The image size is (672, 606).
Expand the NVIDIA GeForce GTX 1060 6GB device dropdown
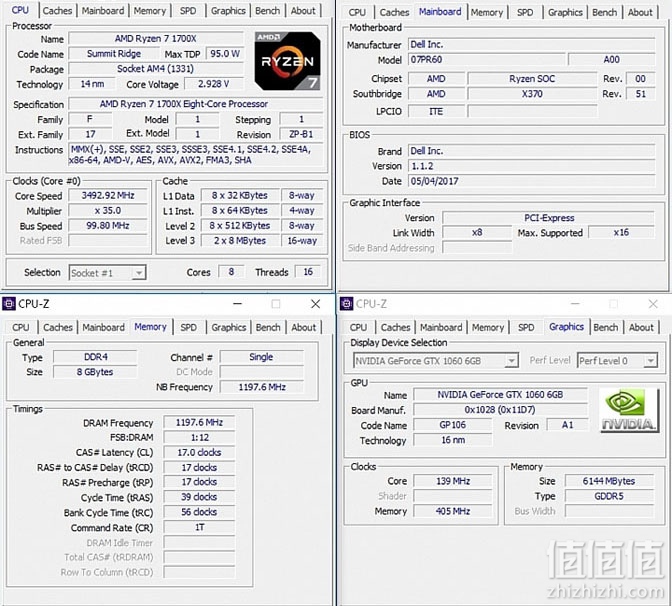pyautogui.click(x=511, y=361)
